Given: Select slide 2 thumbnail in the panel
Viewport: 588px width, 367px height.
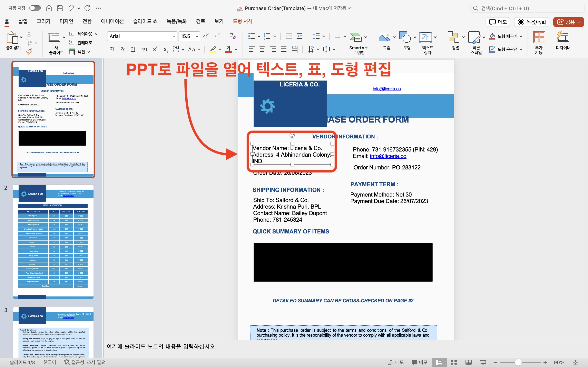Looking at the screenshot, I should click(53, 242).
